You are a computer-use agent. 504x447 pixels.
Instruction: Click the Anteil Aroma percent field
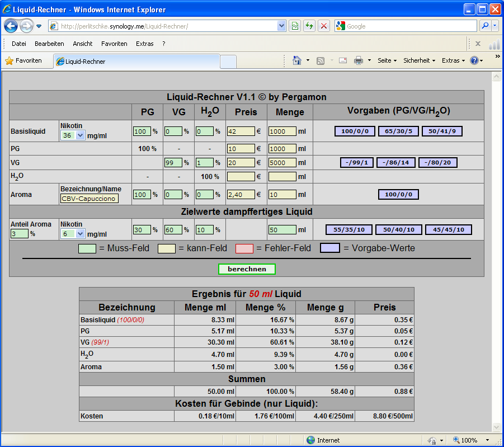pos(19,234)
